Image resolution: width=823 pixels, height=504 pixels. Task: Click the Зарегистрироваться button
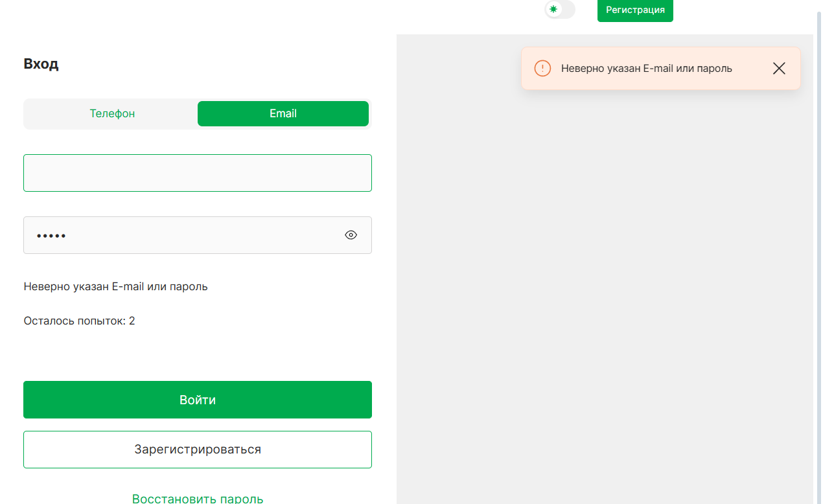[x=198, y=450]
